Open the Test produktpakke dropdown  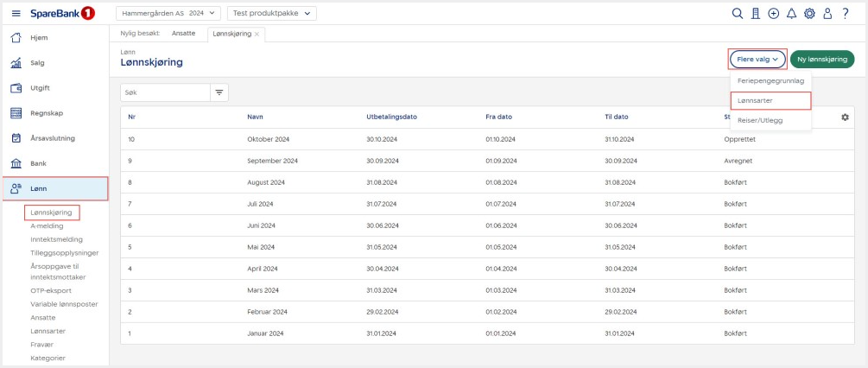(x=271, y=14)
